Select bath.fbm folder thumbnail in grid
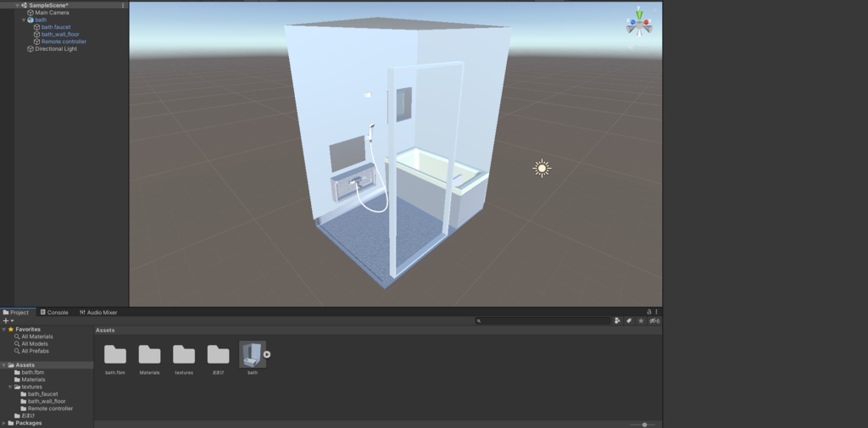This screenshot has height=428, width=868. pos(115,354)
